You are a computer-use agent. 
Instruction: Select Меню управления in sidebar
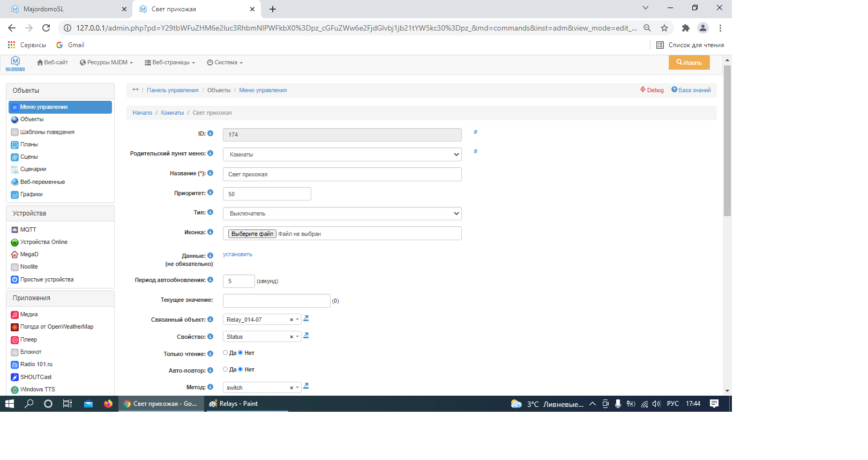[x=60, y=107]
